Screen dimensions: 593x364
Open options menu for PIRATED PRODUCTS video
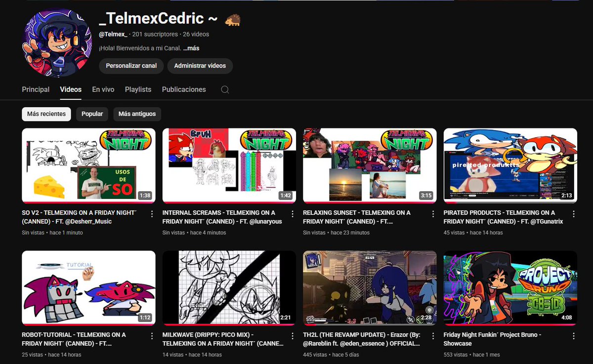pyautogui.click(x=574, y=214)
